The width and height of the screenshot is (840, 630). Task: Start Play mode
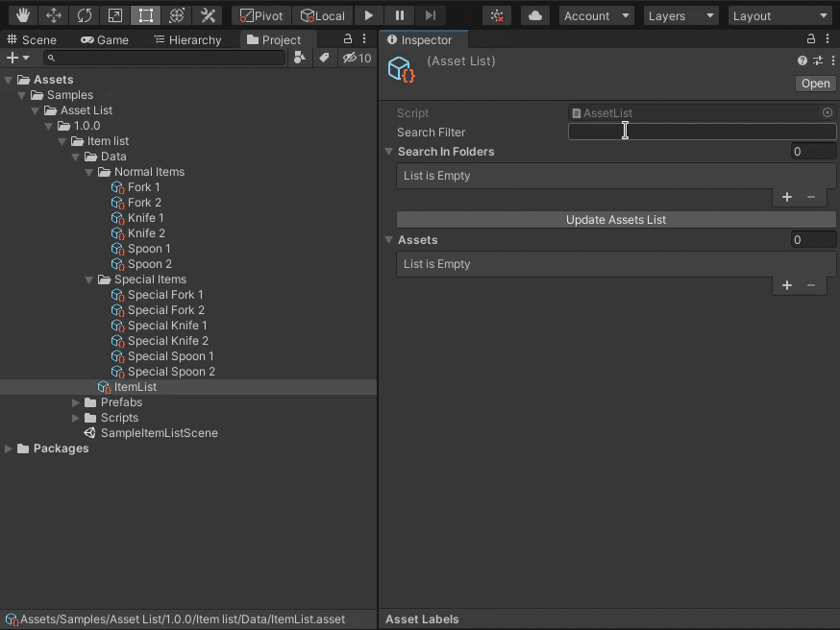pos(368,15)
